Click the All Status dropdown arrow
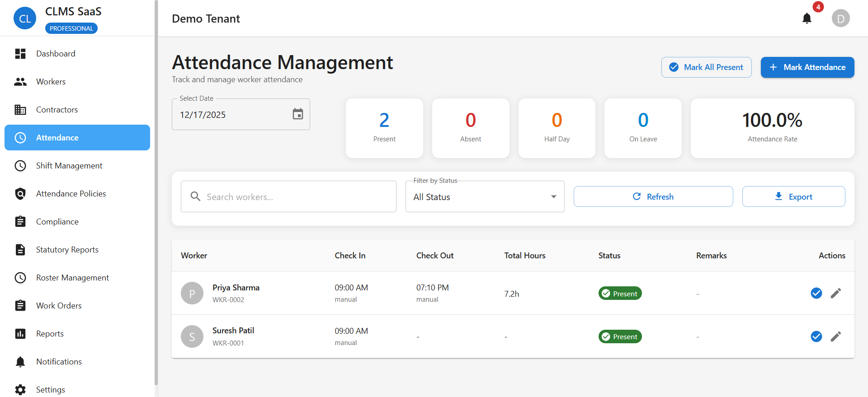Screen dimensions: 868x397 pyautogui.click(x=553, y=197)
